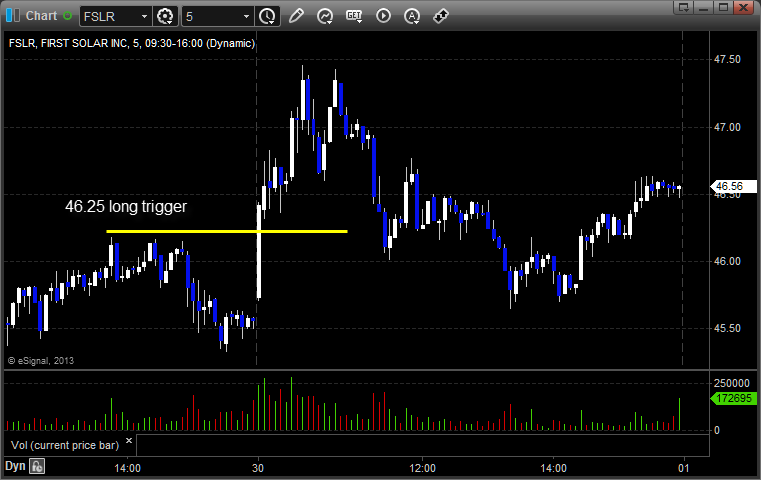Click the window pop-out options icon
This screenshot has height=480, width=761.
coord(683,7)
